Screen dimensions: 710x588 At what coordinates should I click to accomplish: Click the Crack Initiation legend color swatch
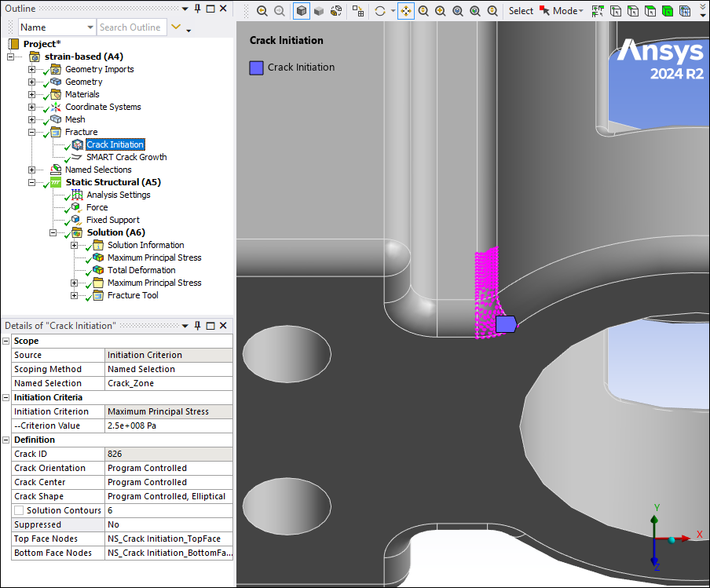[256, 68]
